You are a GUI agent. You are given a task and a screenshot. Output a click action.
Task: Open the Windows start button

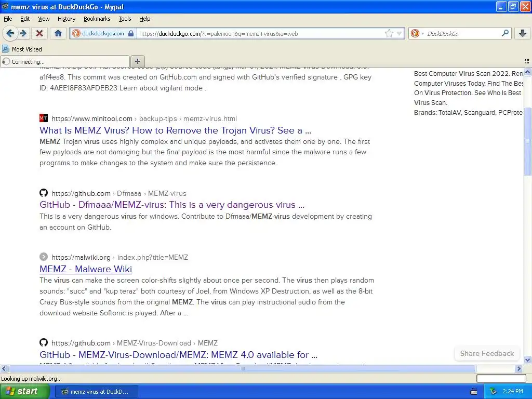pyautogui.click(x=24, y=392)
